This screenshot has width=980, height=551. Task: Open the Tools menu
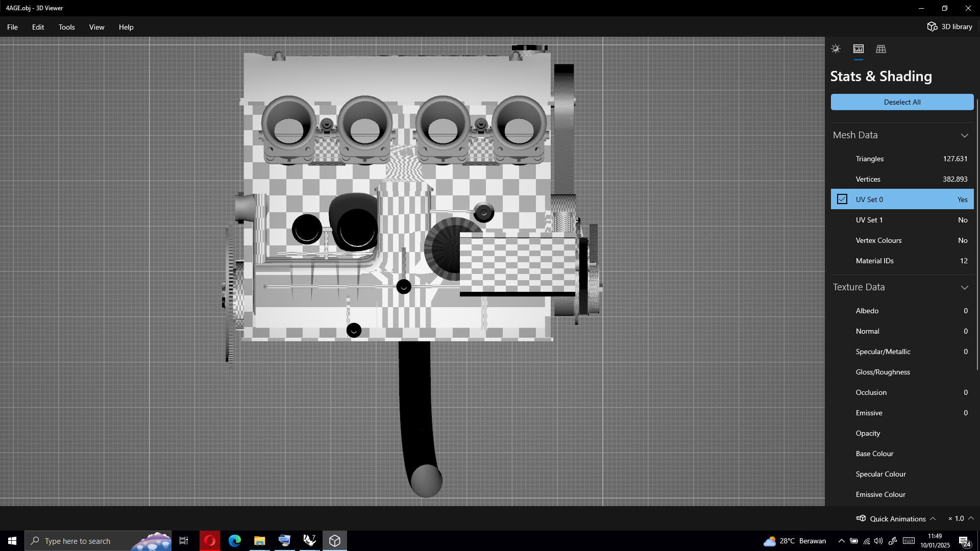(66, 27)
